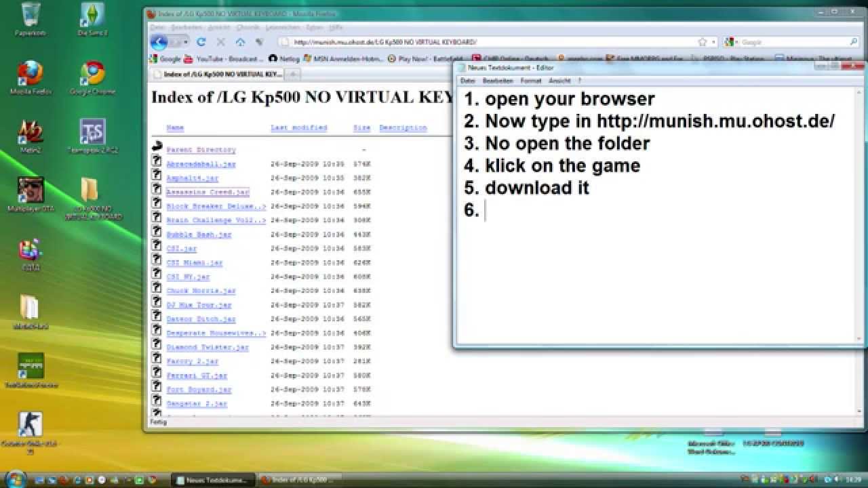This screenshot has height=488, width=868.
Task: Open a new tab with the plus button
Action: point(293,74)
